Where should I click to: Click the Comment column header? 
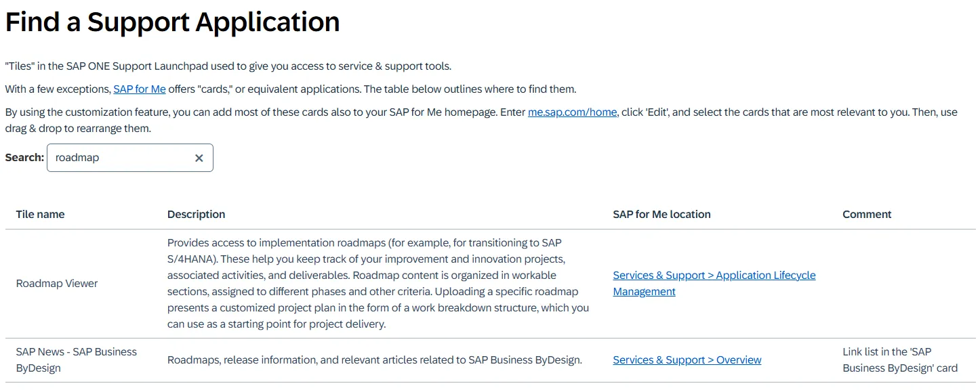pyautogui.click(x=867, y=215)
